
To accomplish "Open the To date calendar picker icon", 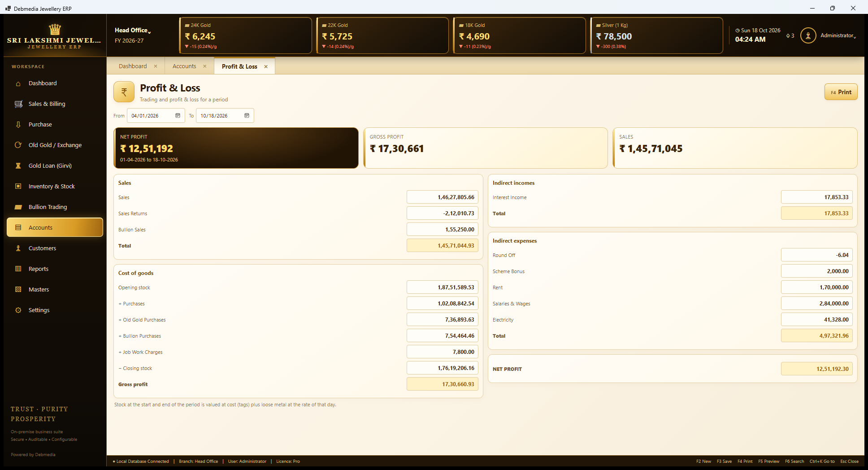I will coord(247,116).
